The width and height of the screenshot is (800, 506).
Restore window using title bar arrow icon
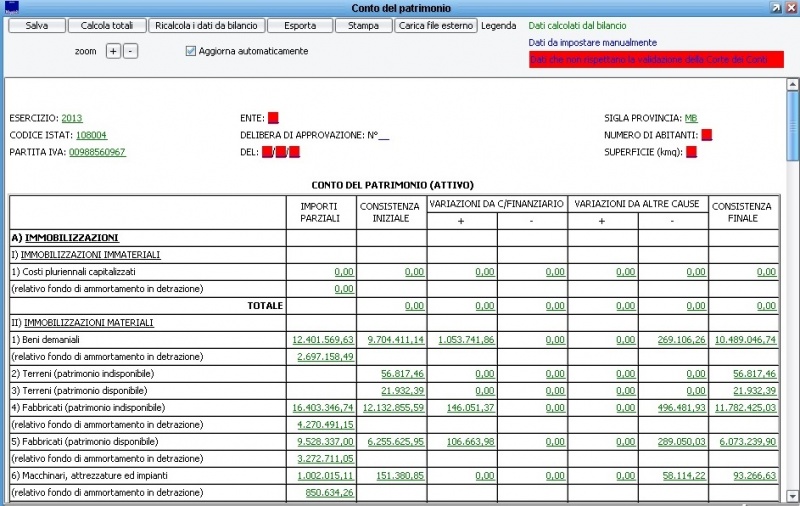(x=776, y=8)
